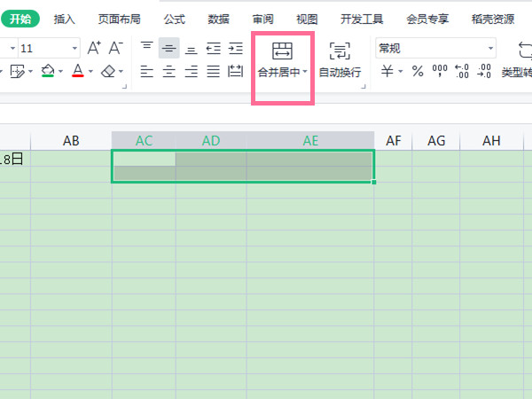Image resolution: width=532 pixels, height=399 pixels.
Task: Apply top vertical alignment
Action: click(x=146, y=48)
